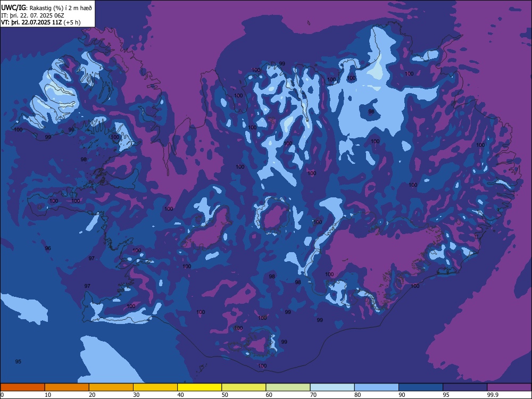Viewport: 532px width, 399px height.
Task: Click the golden 30–40 legend swatch
Action: 155,387
